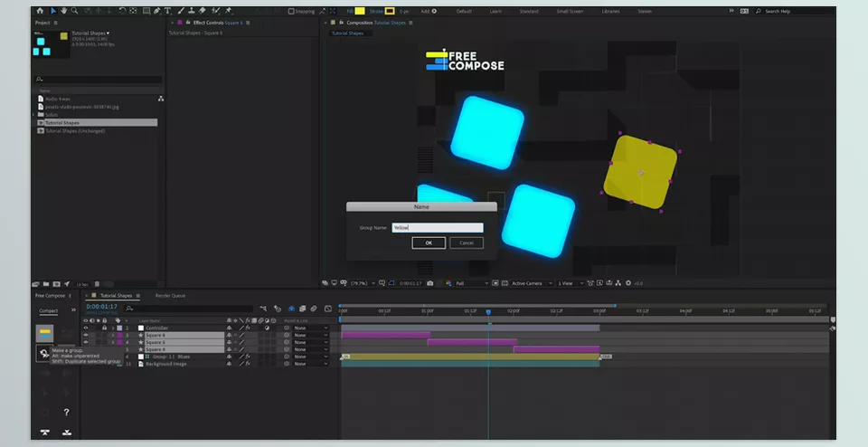Select the Pen tool
868x447 pixels.
(x=157, y=11)
